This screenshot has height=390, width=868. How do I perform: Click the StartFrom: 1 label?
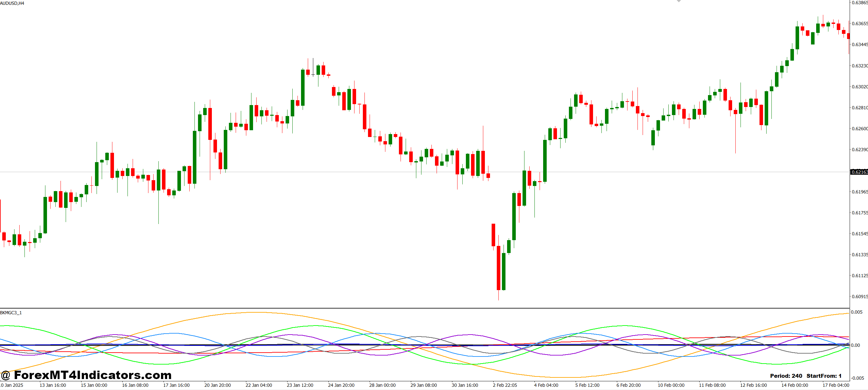tap(824, 376)
